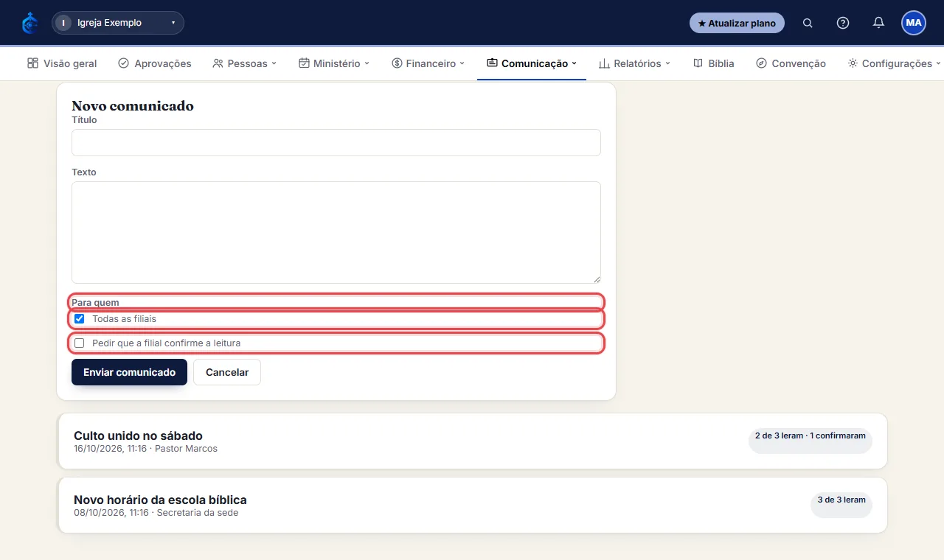944x560 pixels.
Task: Open Bíblia via its book icon
Action: click(698, 63)
